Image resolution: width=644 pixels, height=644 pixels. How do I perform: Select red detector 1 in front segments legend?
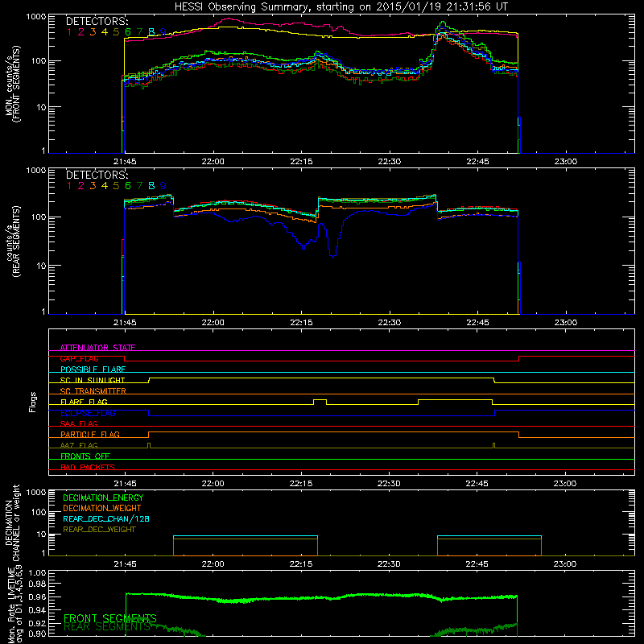69,32
